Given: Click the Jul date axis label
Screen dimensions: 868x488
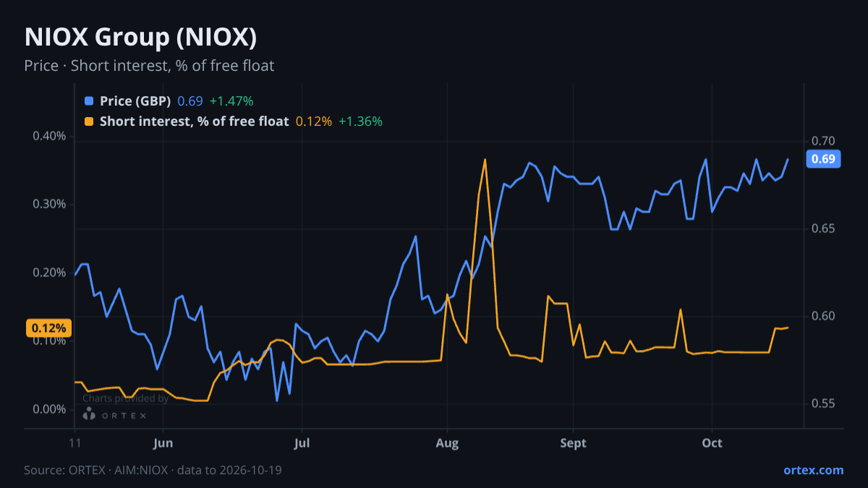Looking at the screenshot, I should click(302, 442).
